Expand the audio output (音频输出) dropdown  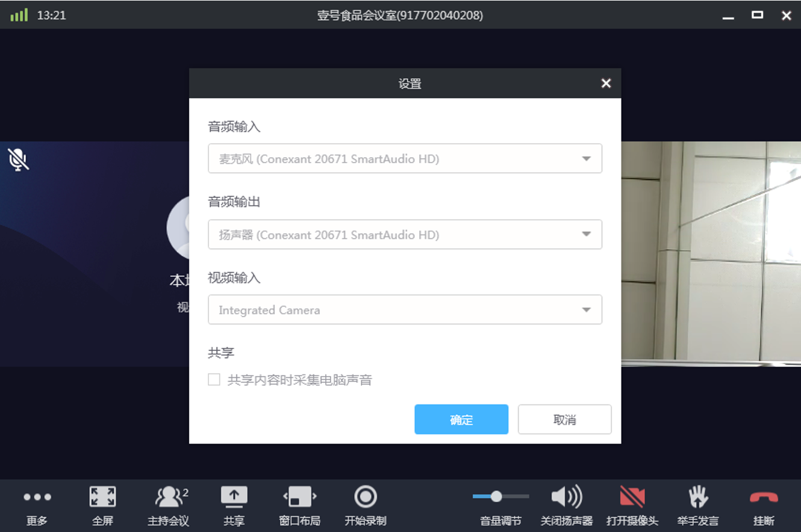pos(405,235)
